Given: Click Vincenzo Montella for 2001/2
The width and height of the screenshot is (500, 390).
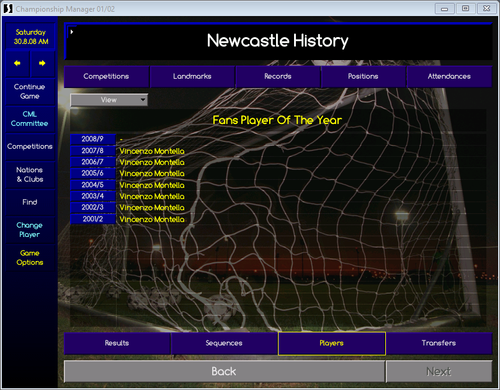Looking at the screenshot, I should (152, 219).
